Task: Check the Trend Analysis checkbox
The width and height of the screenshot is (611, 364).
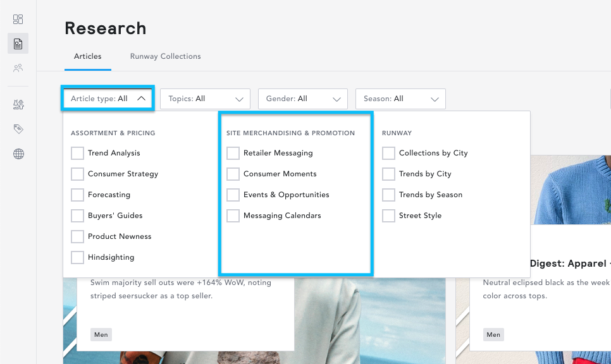Action: 77,153
